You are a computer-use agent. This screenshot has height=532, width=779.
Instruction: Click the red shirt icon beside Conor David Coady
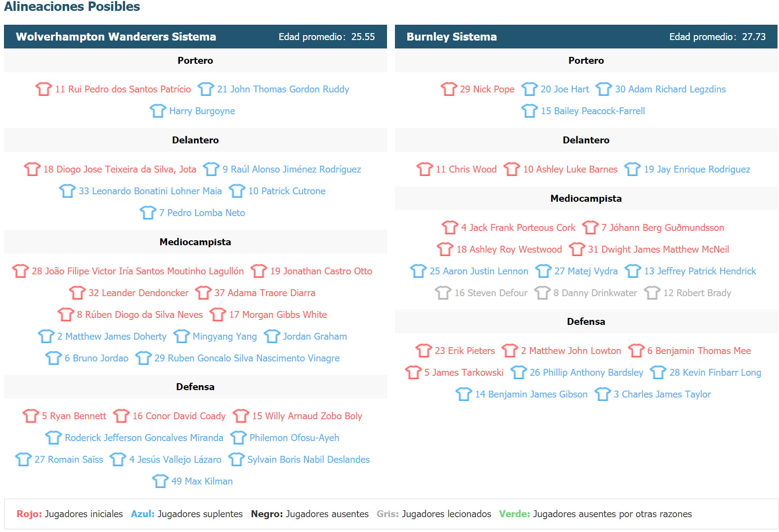point(121,416)
